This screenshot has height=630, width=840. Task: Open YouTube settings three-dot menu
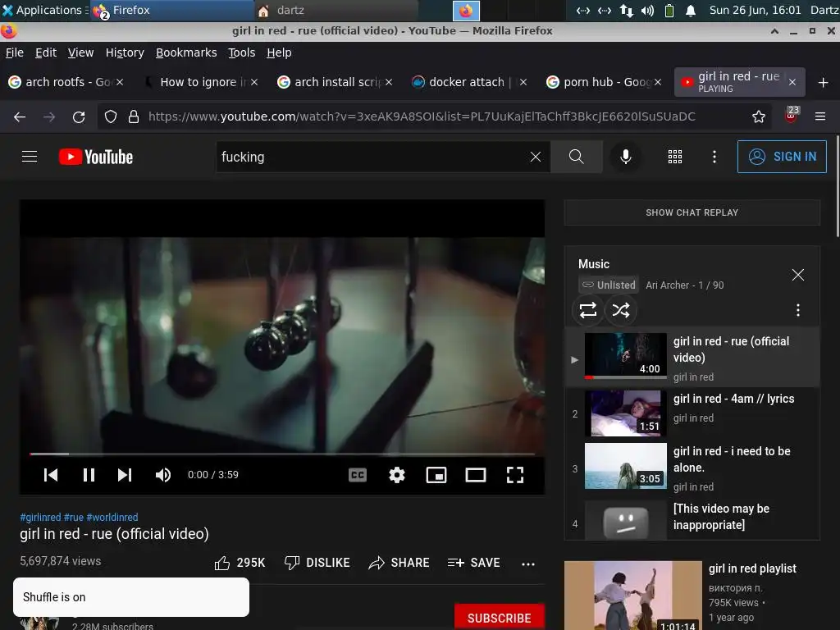(714, 157)
